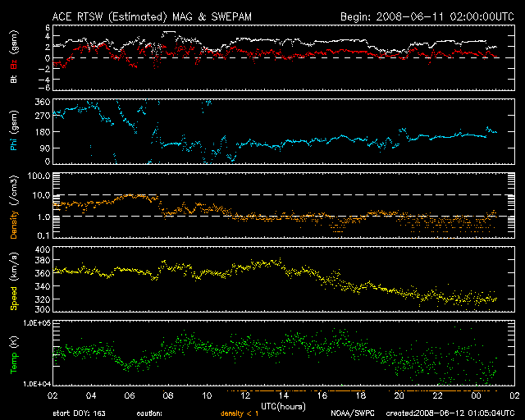Click the '90' tick on Phi axis
The image size is (525, 420).
tap(45, 148)
